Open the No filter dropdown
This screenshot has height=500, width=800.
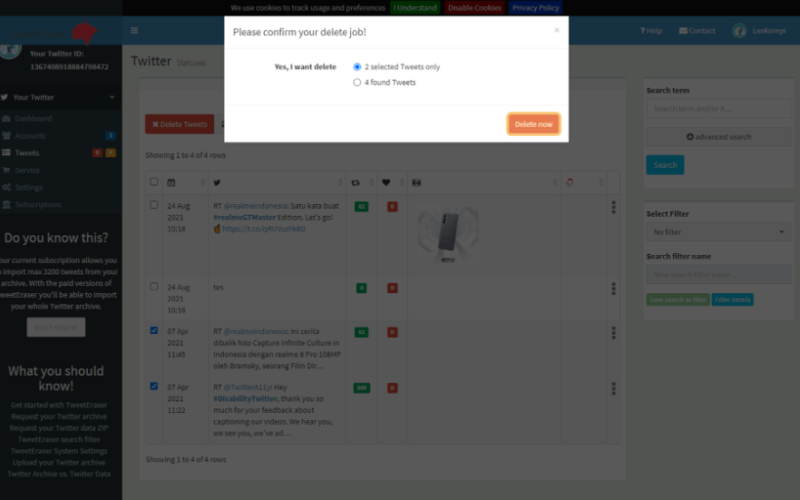click(718, 232)
